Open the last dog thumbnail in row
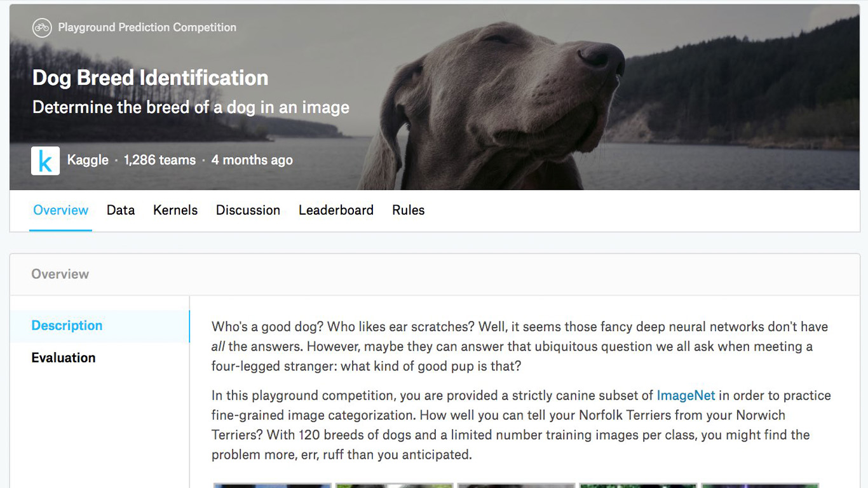This screenshot has width=868, height=488. coord(760,485)
